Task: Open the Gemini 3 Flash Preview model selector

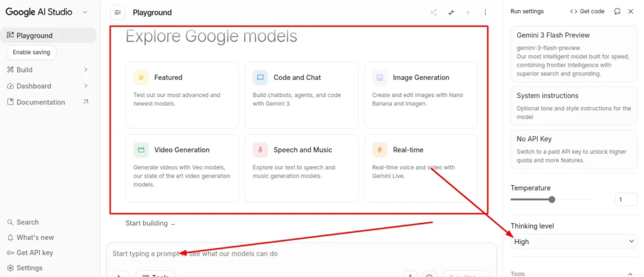Action: (574, 54)
